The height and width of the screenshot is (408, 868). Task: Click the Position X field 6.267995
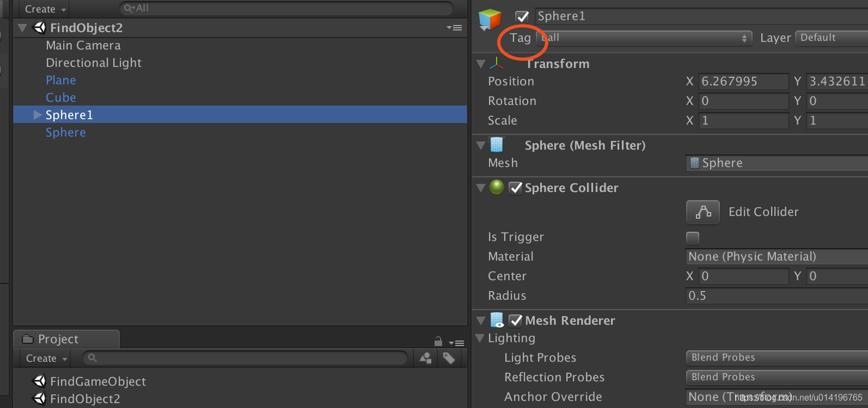tap(743, 81)
